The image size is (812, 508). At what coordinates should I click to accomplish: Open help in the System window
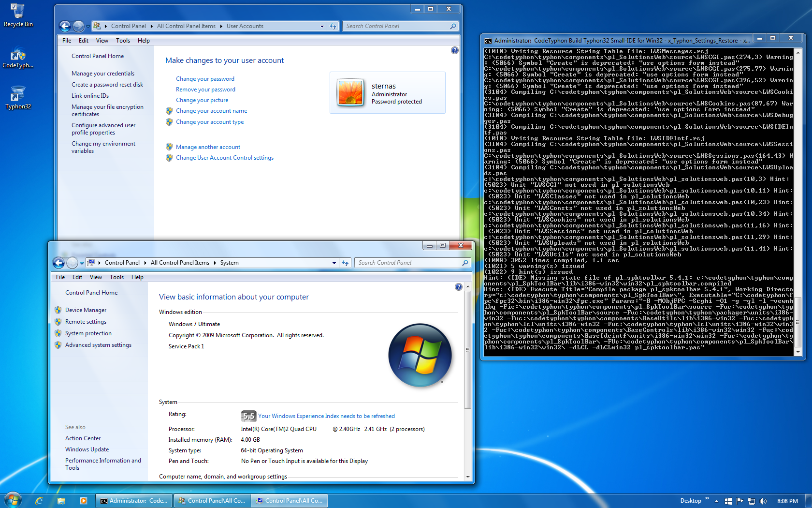pos(458,287)
